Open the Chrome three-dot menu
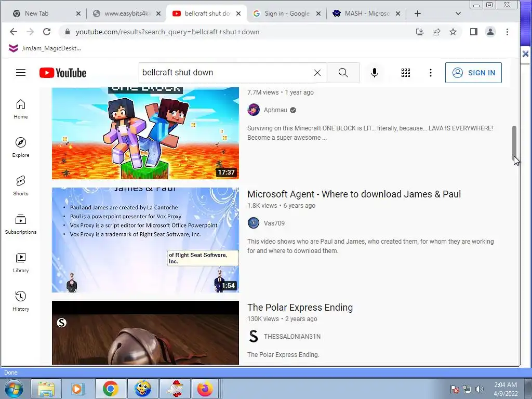532x399 pixels. pyautogui.click(x=507, y=32)
